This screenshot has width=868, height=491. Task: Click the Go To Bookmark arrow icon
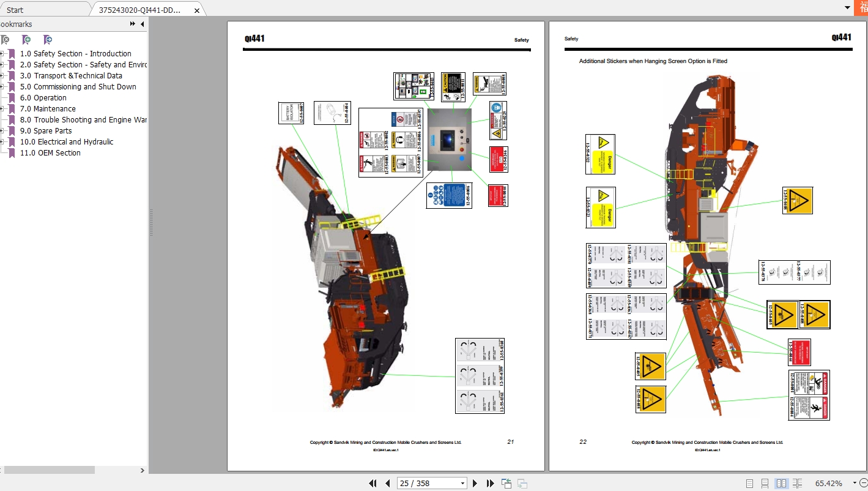click(47, 39)
